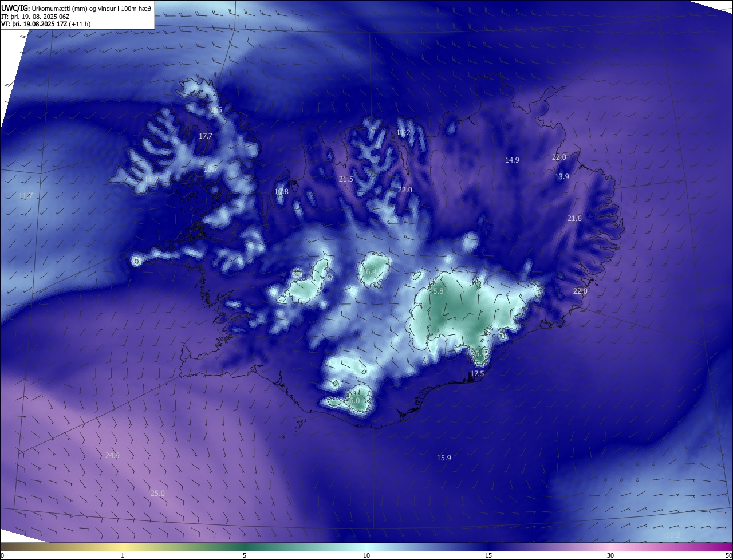
Task: Click the yellow segment of the colorbar
Action: 123,547
